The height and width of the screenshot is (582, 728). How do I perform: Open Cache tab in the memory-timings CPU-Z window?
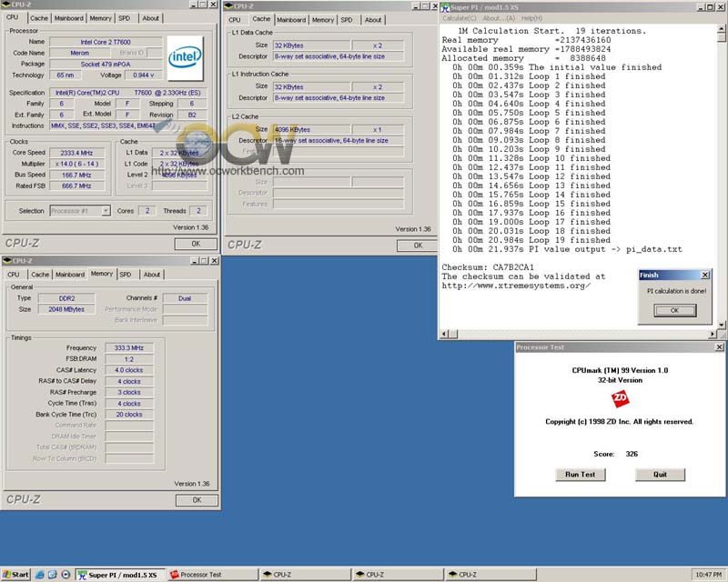[40, 275]
